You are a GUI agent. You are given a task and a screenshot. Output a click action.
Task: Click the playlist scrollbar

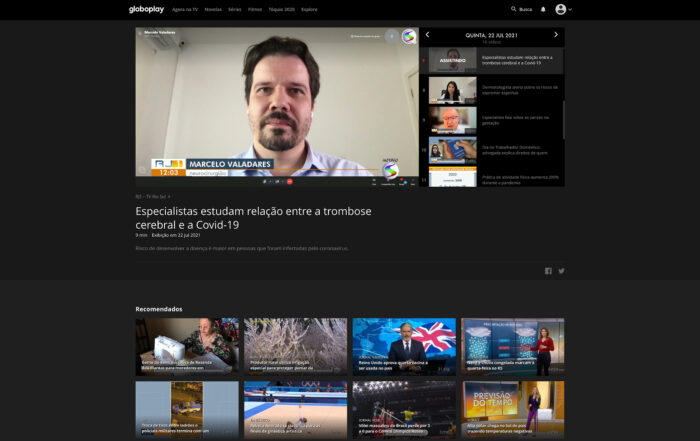(564, 120)
